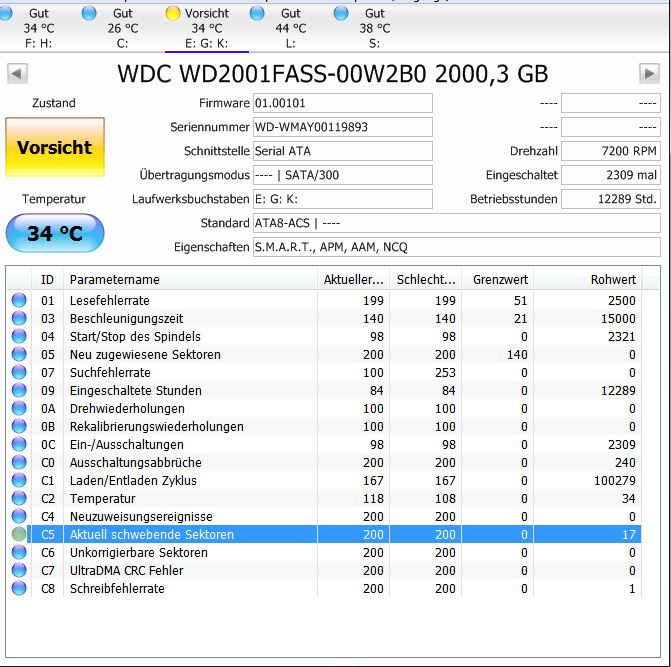This screenshot has width=671, height=667.
Task: Select the Unkorrigierbare Sektoren parameter name
Action: 139,552
